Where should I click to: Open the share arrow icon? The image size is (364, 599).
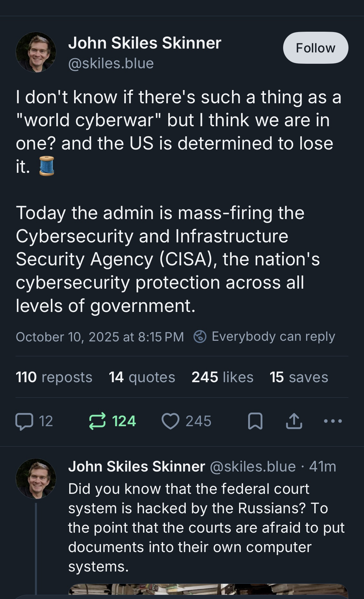294,421
